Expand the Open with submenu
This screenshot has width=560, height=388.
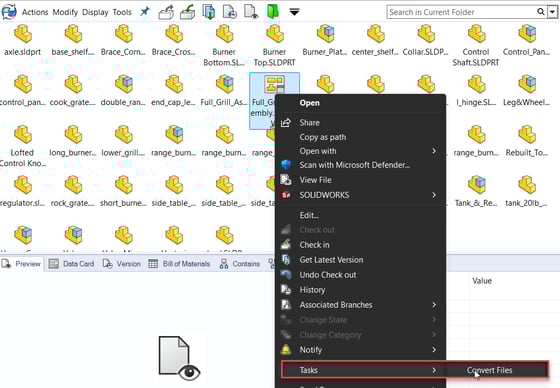click(x=361, y=151)
